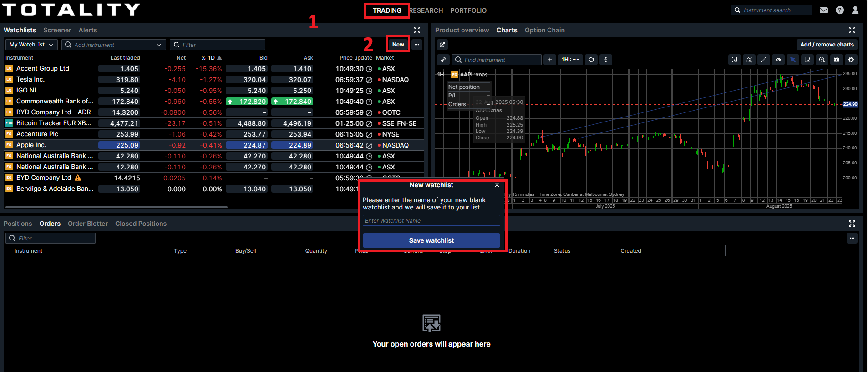Click the New watchlist button
The width and height of the screenshot is (868, 372).
tap(398, 45)
